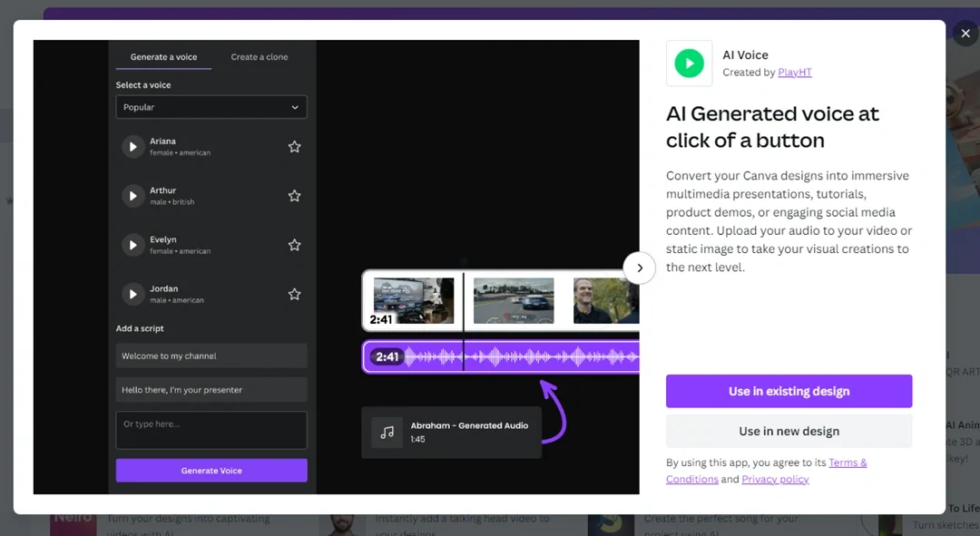Go to next preview image arrow
This screenshot has height=536, width=980.
point(639,268)
